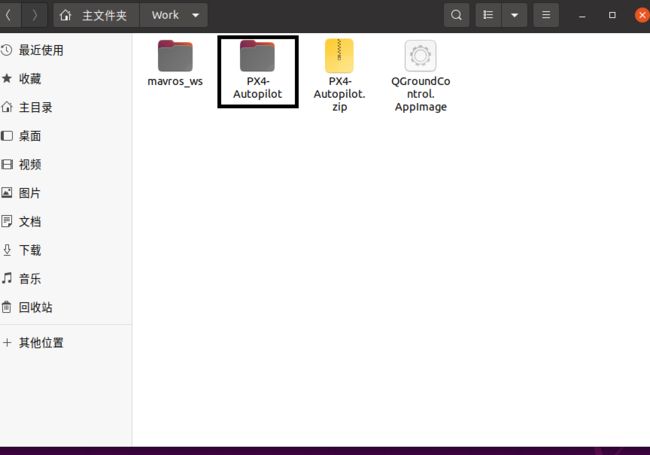Viewport: 650px width, 455px height.
Task: Open 文档 in the sidebar
Action: point(65,222)
